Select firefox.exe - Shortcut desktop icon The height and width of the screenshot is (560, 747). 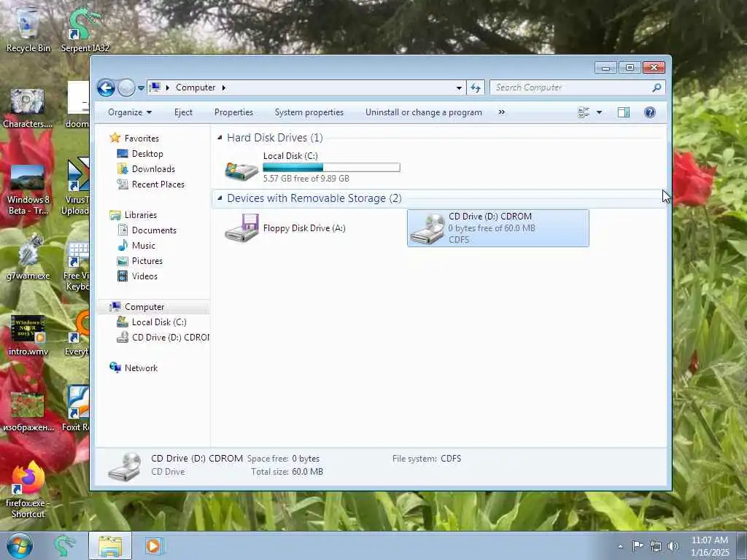(28, 491)
